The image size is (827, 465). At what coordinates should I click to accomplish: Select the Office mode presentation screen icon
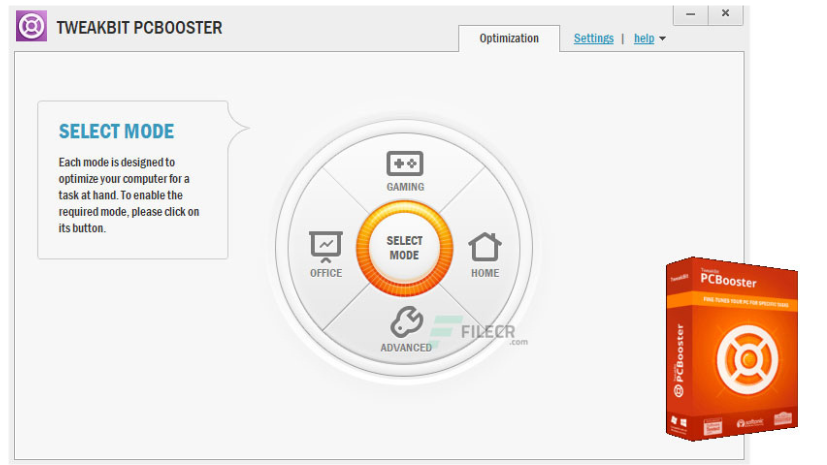326,245
